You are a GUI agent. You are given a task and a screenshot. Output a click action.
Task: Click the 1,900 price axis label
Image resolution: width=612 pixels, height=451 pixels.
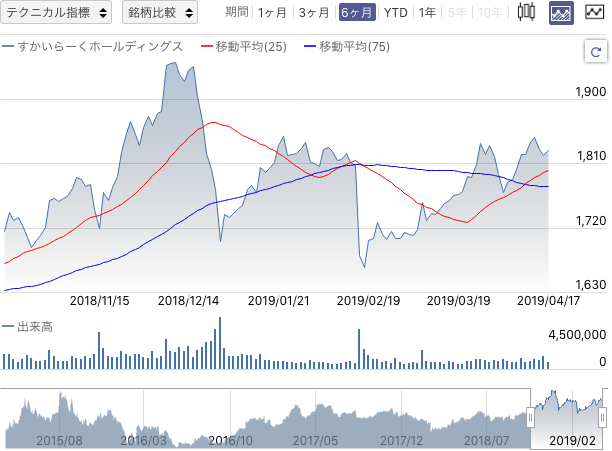pos(591,92)
